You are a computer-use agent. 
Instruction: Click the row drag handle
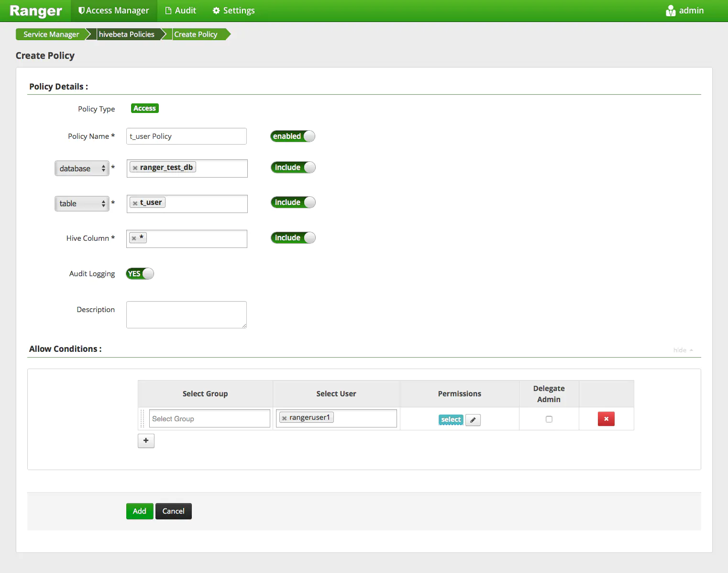point(142,418)
